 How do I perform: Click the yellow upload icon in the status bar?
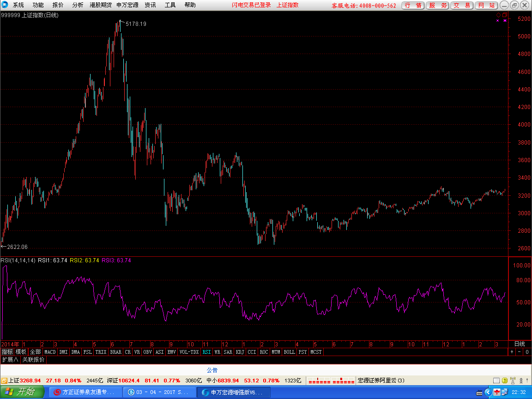pos(504,381)
